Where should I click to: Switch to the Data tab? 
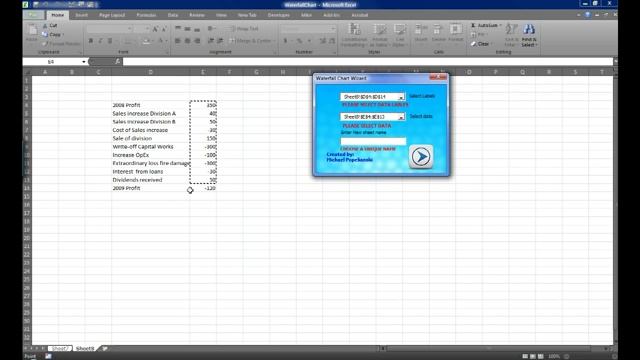pos(173,15)
